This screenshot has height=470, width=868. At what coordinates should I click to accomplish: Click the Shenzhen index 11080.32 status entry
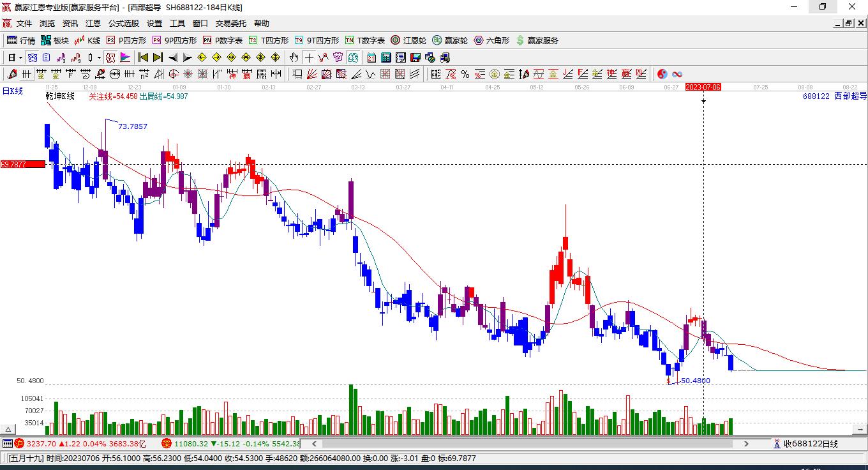(230, 444)
